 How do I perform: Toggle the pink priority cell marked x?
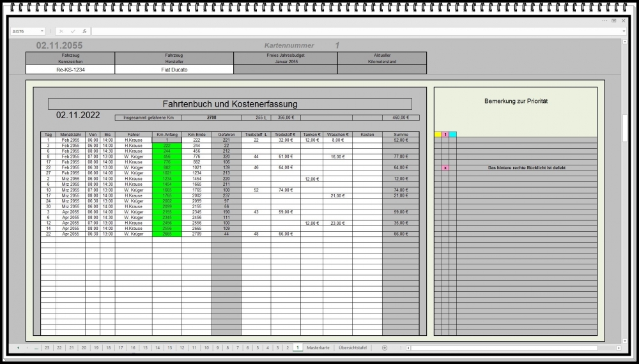(x=445, y=168)
